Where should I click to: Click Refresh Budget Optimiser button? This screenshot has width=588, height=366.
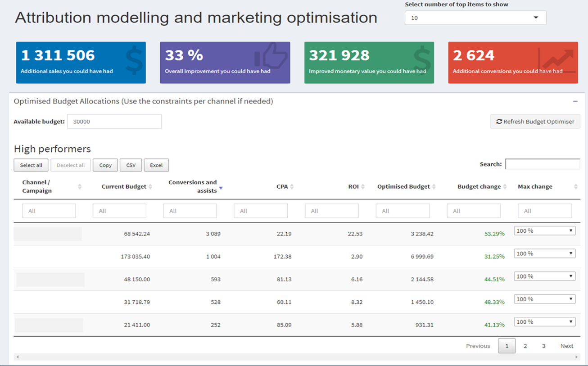[535, 122]
